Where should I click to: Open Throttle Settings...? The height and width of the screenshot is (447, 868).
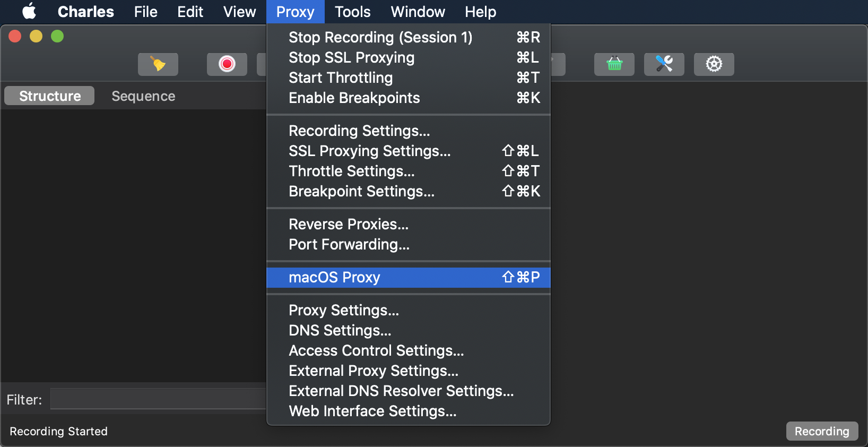(409, 171)
